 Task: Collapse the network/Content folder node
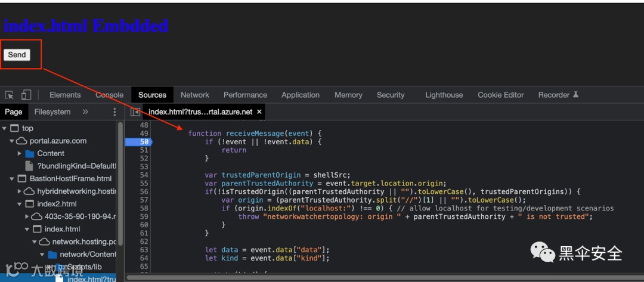point(42,255)
